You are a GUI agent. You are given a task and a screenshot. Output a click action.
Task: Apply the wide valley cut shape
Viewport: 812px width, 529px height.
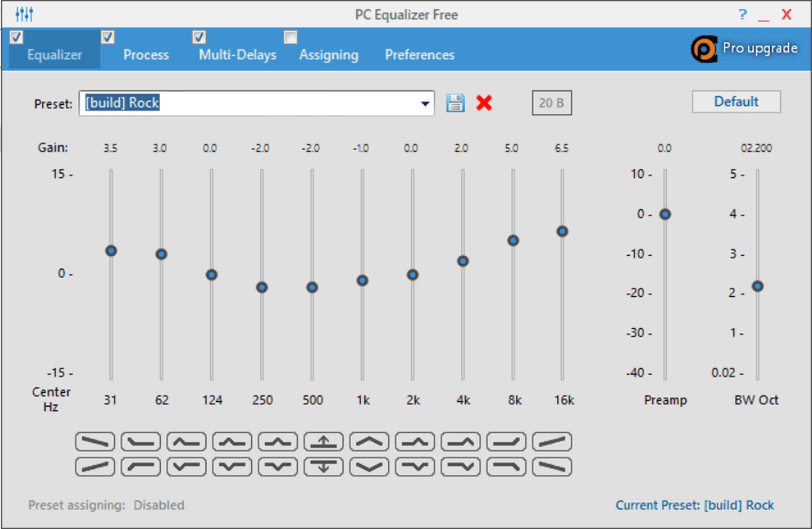(x=369, y=467)
